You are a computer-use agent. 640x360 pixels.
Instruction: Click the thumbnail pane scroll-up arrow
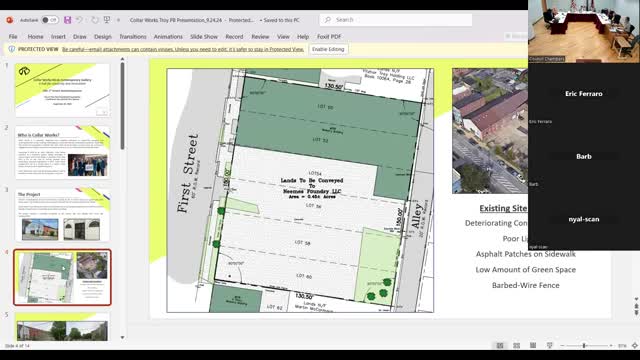(x=122, y=60)
